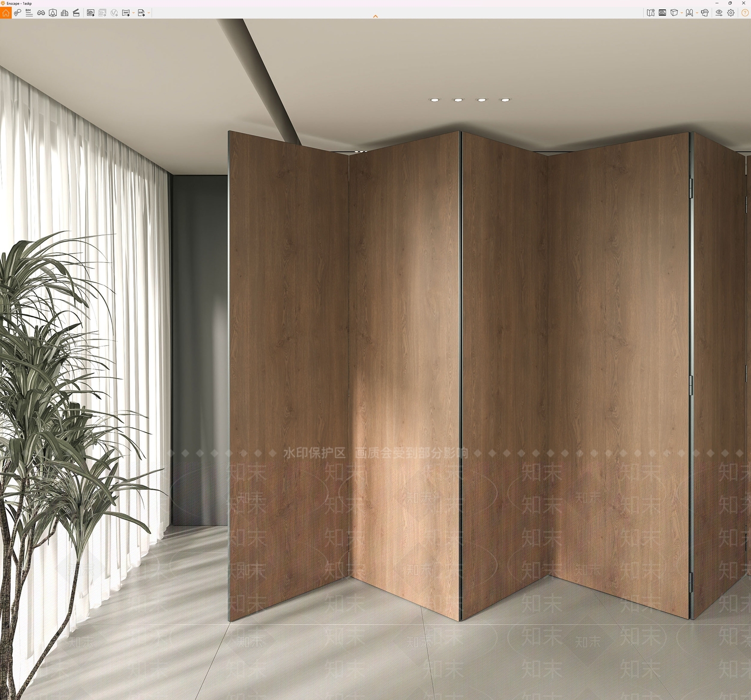Enable virtual reality headset mode
751x700 pixels.
pos(705,13)
